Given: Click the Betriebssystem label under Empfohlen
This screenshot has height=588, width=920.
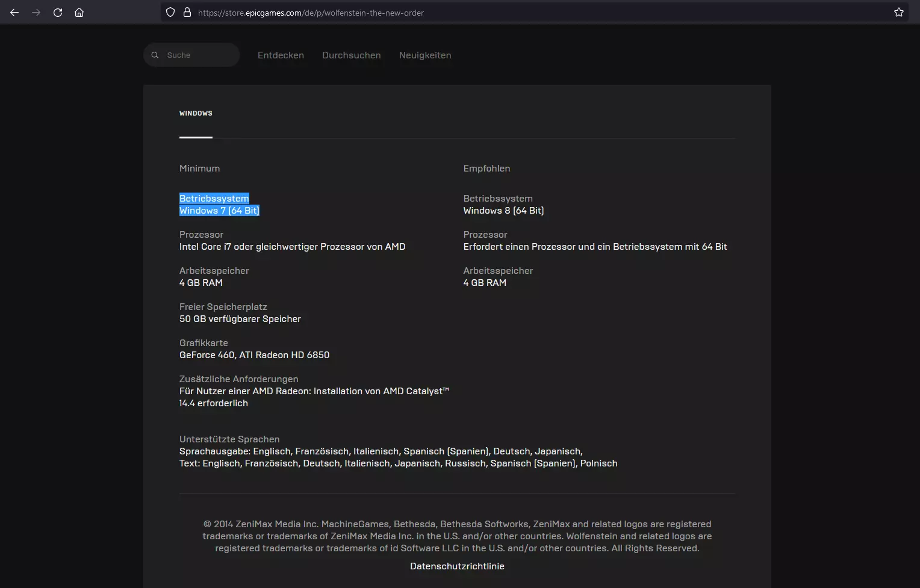Looking at the screenshot, I should pyautogui.click(x=498, y=199).
